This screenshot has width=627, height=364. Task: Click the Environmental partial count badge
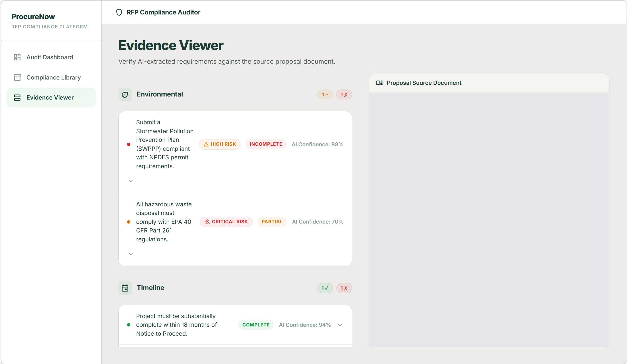[325, 95]
